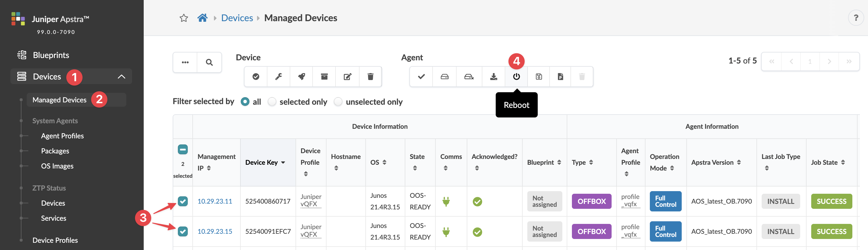Open the search magnifier button
The width and height of the screenshot is (868, 250).
[209, 62]
